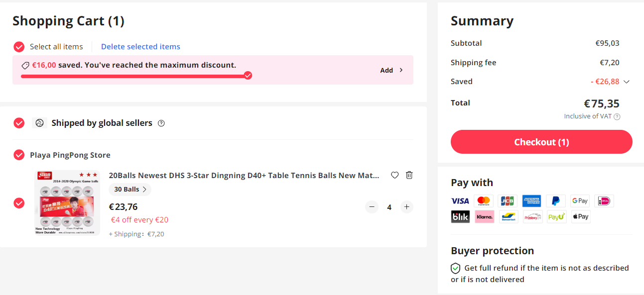Uncheck Playa PingPong Store checkbox
This screenshot has width=644, height=295.
pos(19,155)
